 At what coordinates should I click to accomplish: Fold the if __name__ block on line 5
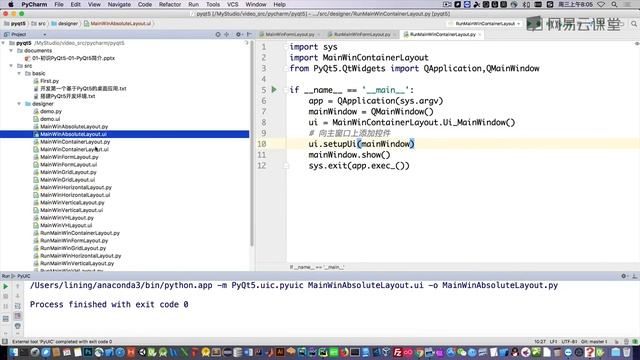pyautogui.click(x=286, y=90)
